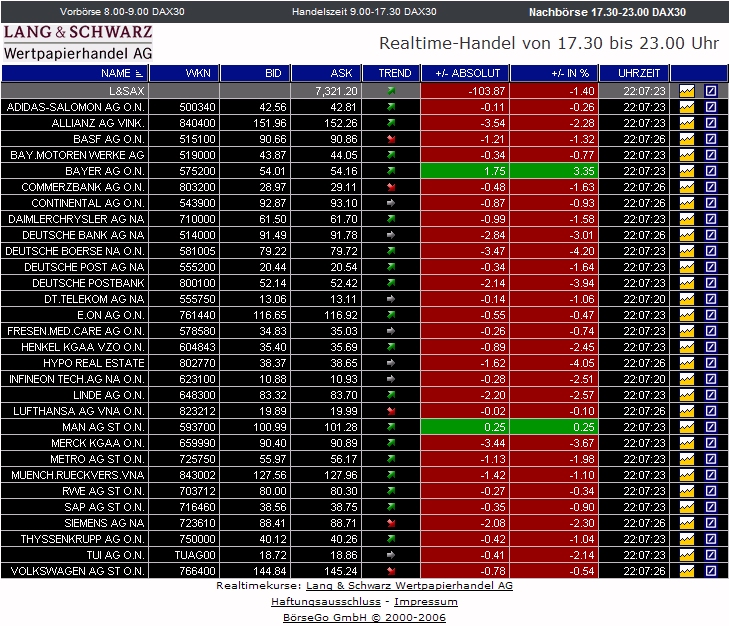Viewport: 729px width, 626px height.
Task: Open detail icon for VOLKSWAGEN AG row
Action: coord(710,571)
